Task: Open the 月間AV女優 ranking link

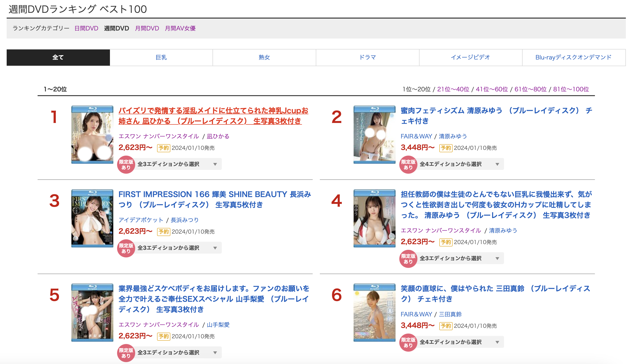Action: (x=180, y=28)
